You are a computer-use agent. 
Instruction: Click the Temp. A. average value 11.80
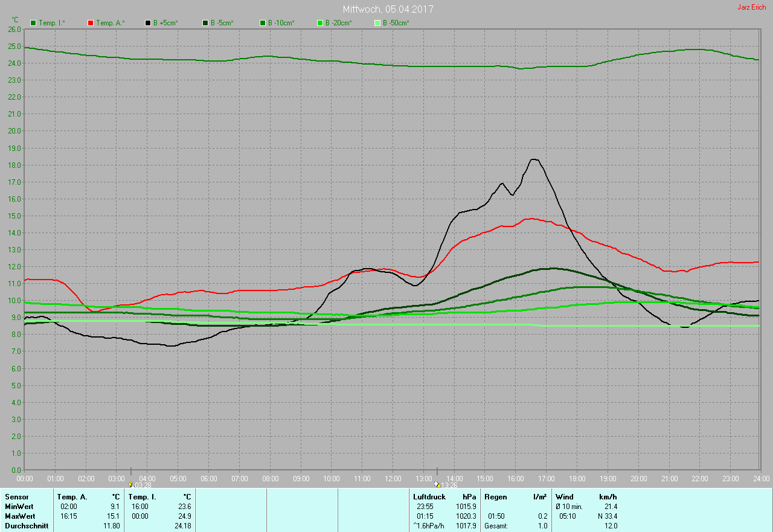(112, 526)
